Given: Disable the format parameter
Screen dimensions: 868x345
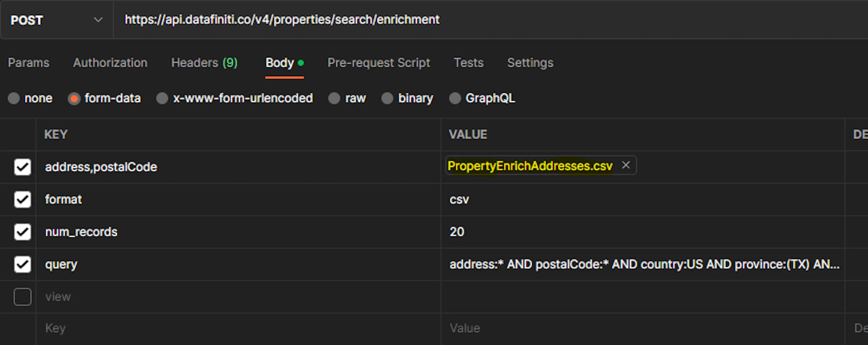Looking at the screenshot, I should pos(22,199).
